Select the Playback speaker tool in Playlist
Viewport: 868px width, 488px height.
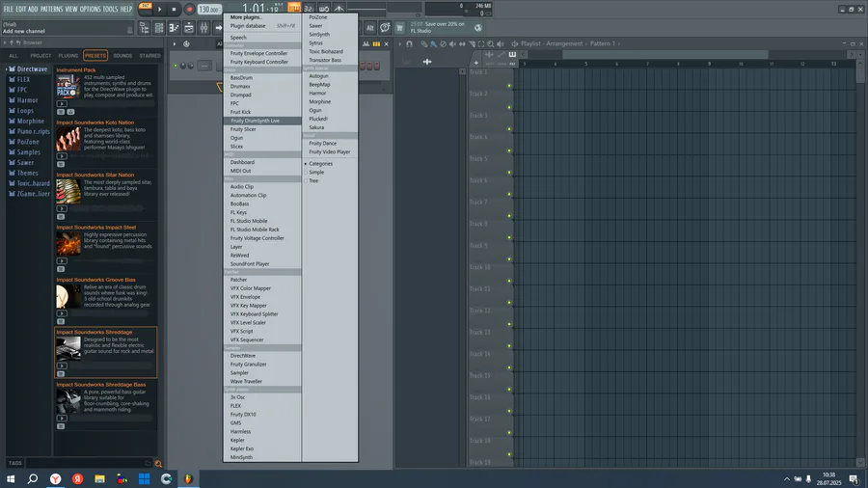click(x=501, y=43)
